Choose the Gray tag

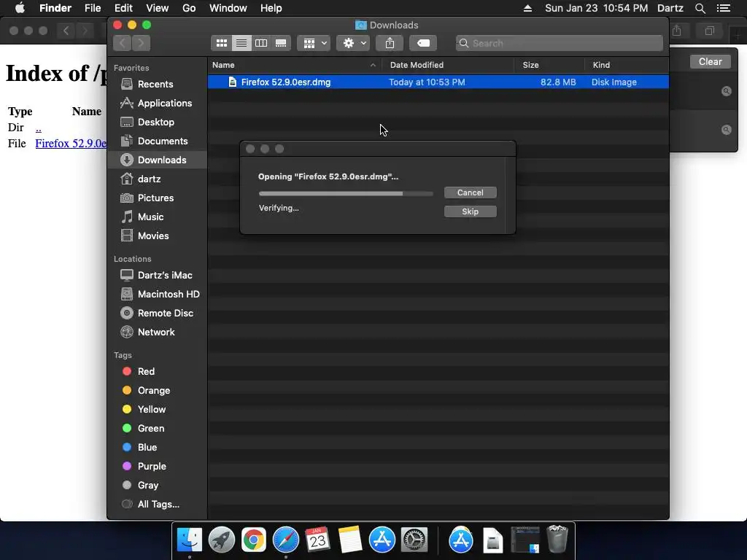click(x=158, y=486)
